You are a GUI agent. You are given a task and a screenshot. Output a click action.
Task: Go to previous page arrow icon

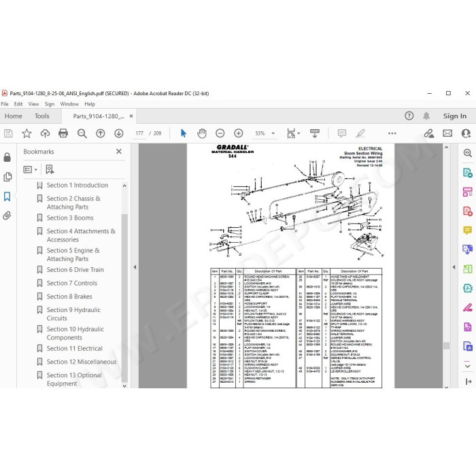tap(101, 133)
